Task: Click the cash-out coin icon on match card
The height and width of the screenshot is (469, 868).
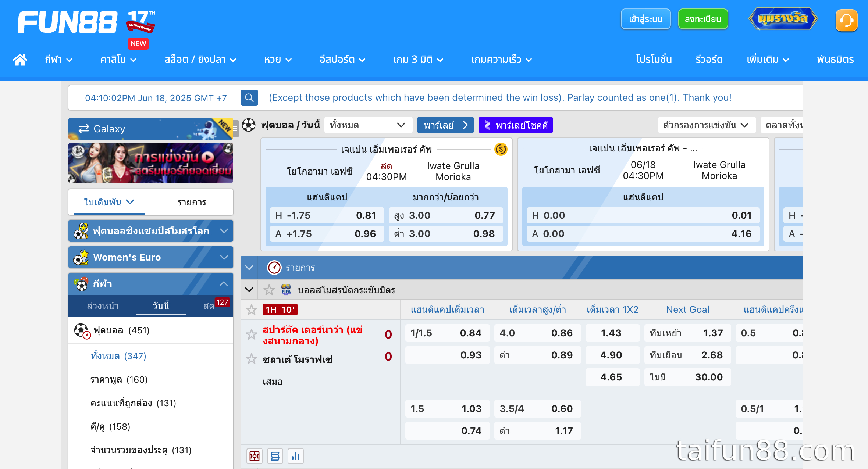Action: click(501, 149)
